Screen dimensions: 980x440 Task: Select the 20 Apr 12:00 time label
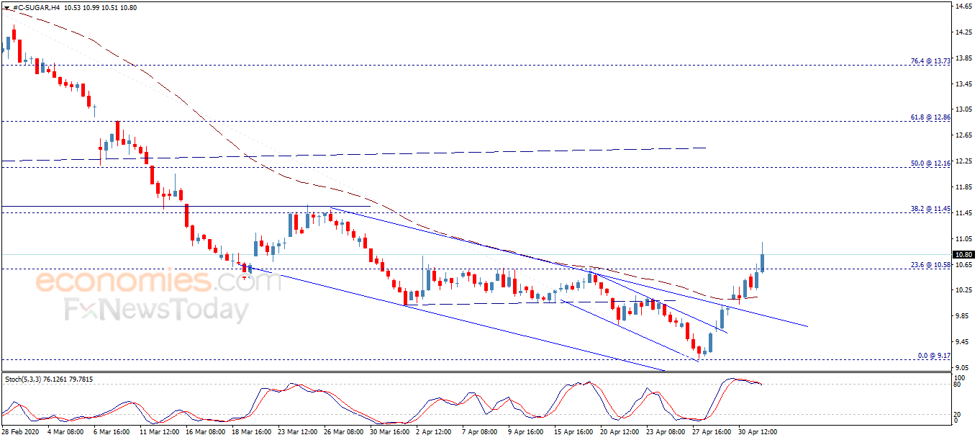click(x=619, y=432)
